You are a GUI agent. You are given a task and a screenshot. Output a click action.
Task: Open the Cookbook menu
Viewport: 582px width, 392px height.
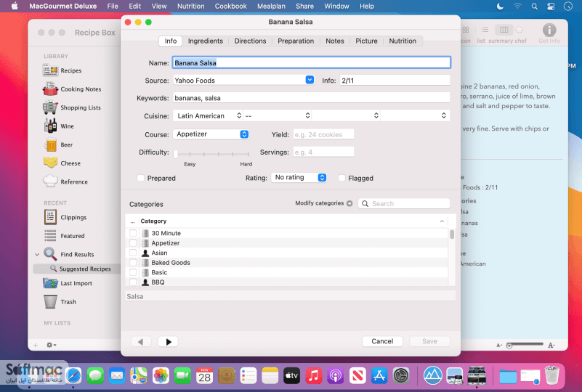tap(230, 7)
